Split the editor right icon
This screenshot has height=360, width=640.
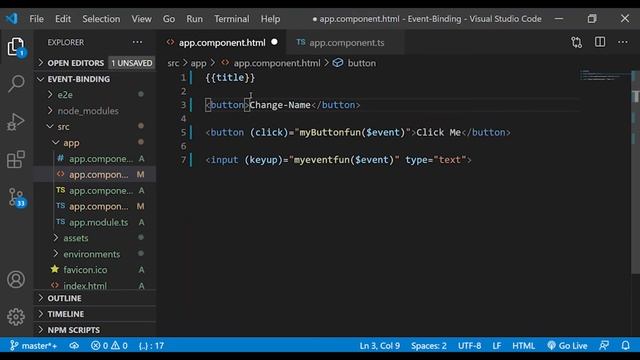600,42
